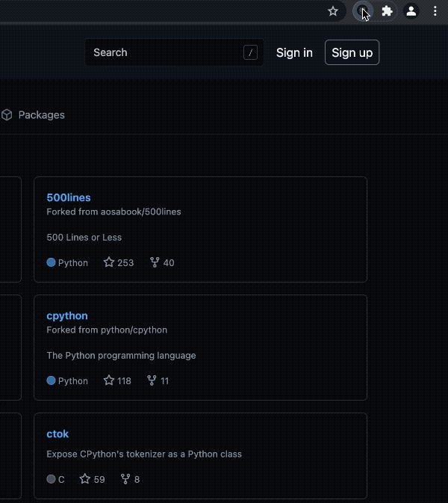448x503 pixels.
Task: Click the Python label on 500lines card
Action: pyautogui.click(x=73, y=263)
